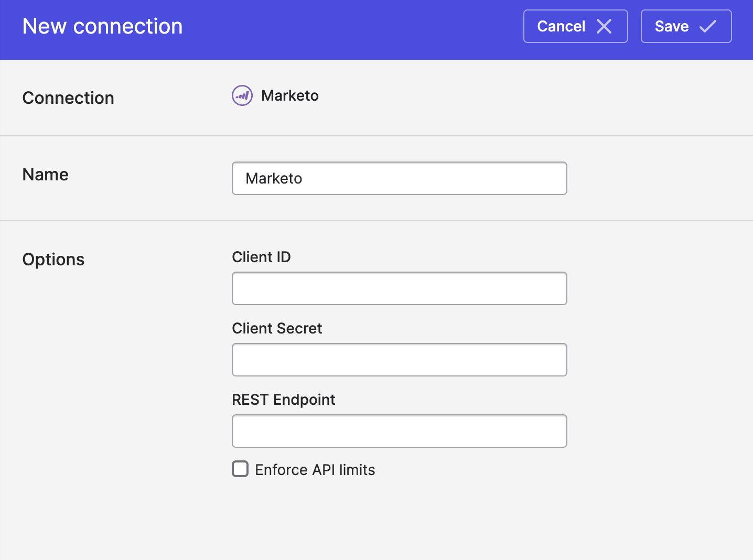The image size is (753, 560).
Task: Click the Name section label
Action: (46, 175)
